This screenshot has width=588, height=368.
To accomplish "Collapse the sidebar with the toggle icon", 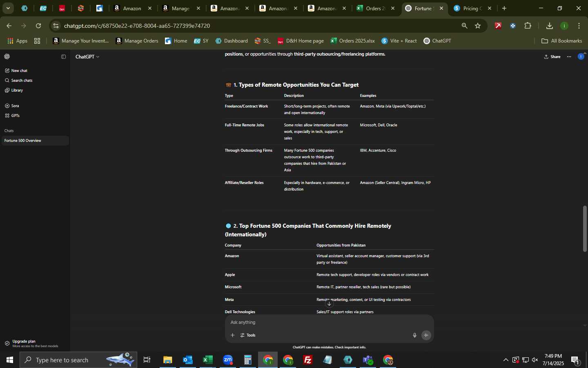I will click(63, 57).
